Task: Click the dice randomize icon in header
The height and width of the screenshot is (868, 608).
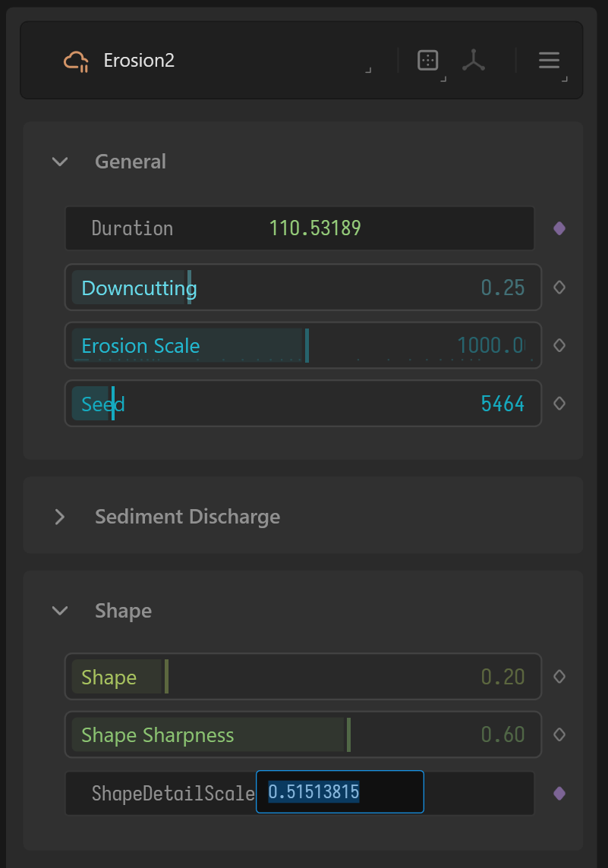Action: pos(428,60)
